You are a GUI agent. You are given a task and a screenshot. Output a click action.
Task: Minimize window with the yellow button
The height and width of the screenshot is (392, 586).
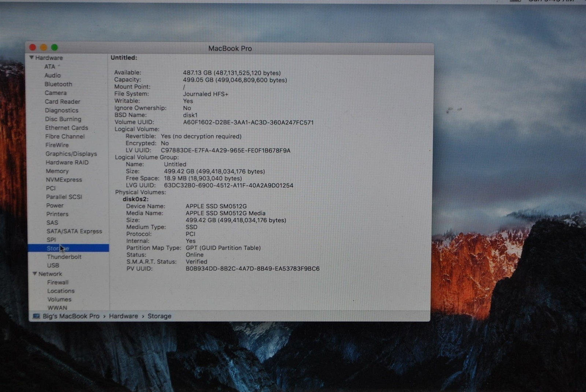coord(44,47)
